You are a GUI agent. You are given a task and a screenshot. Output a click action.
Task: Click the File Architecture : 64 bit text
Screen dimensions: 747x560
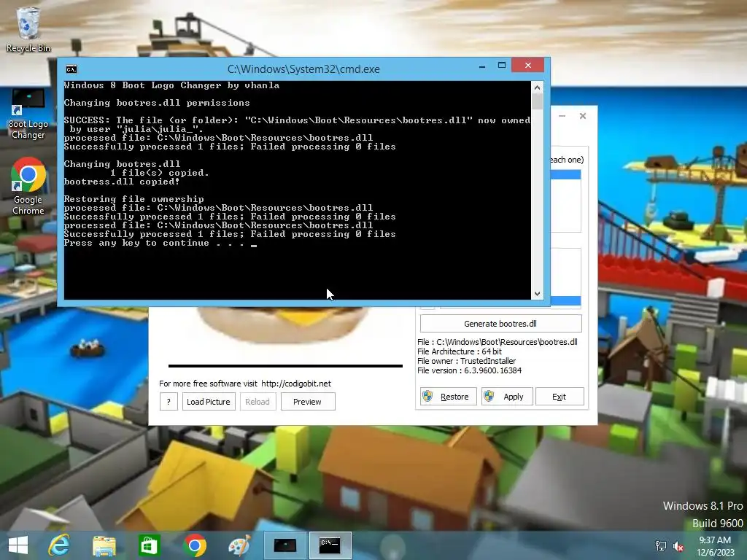(460, 351)
